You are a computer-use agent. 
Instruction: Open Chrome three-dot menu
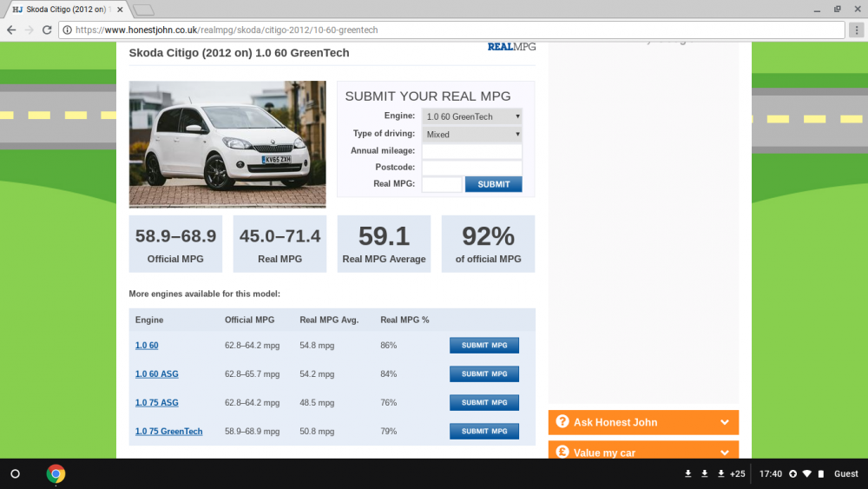pyautogui.click(x=857, y=30)
